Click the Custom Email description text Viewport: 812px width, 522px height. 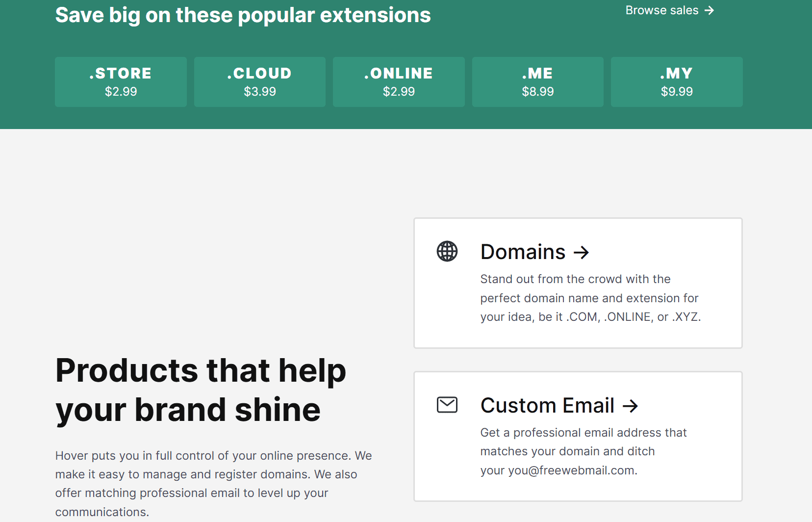583,451
